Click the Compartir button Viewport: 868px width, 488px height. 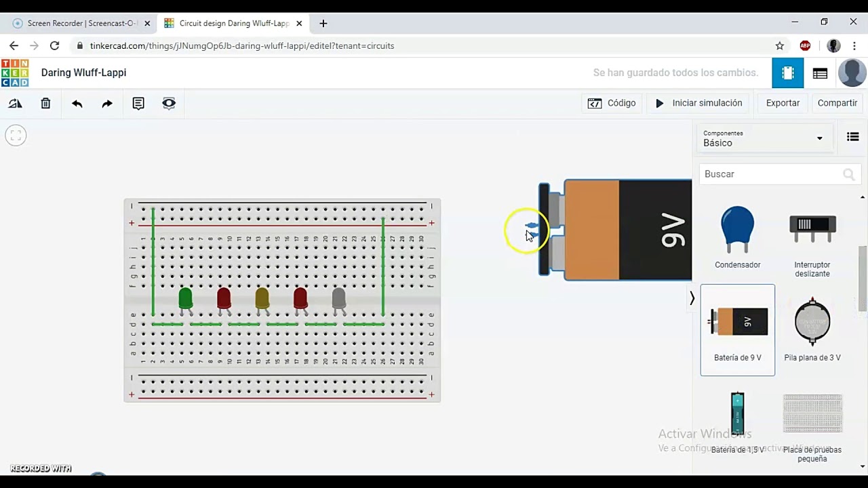[x=837, y=103]
